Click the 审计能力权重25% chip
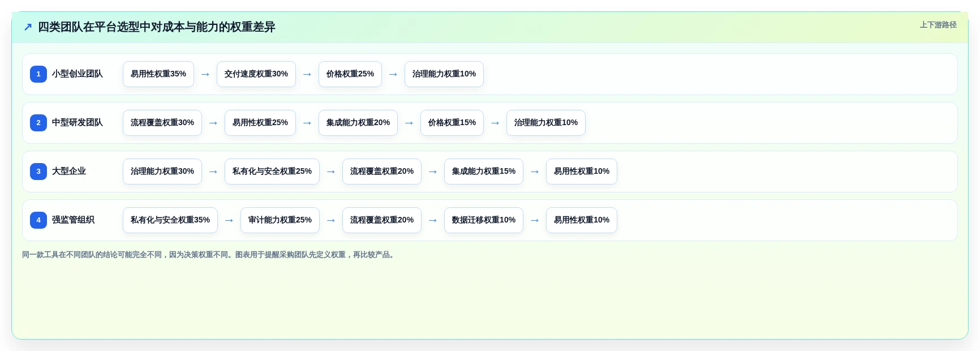 (x=280, y=220)
